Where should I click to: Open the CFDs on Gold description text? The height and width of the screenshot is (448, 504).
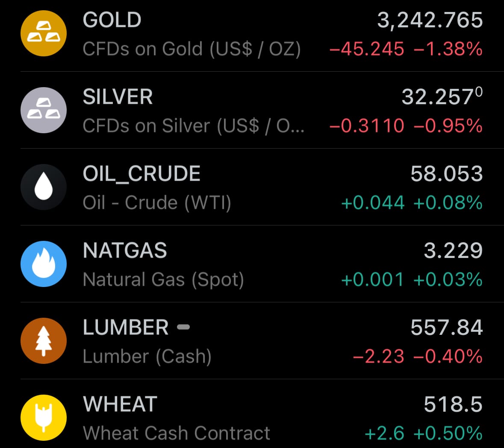pyautogui.click(x=192, y=49)
